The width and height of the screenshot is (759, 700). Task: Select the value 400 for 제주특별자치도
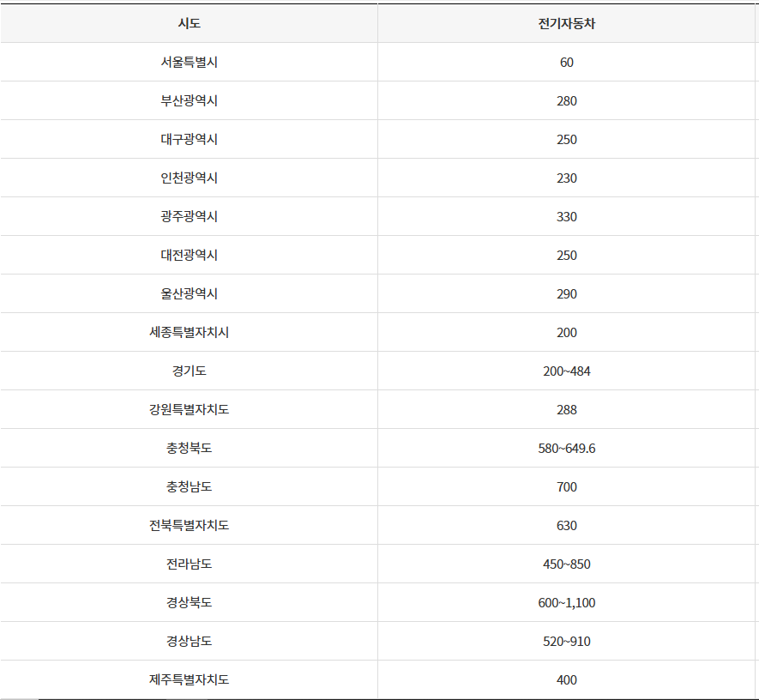566,679
